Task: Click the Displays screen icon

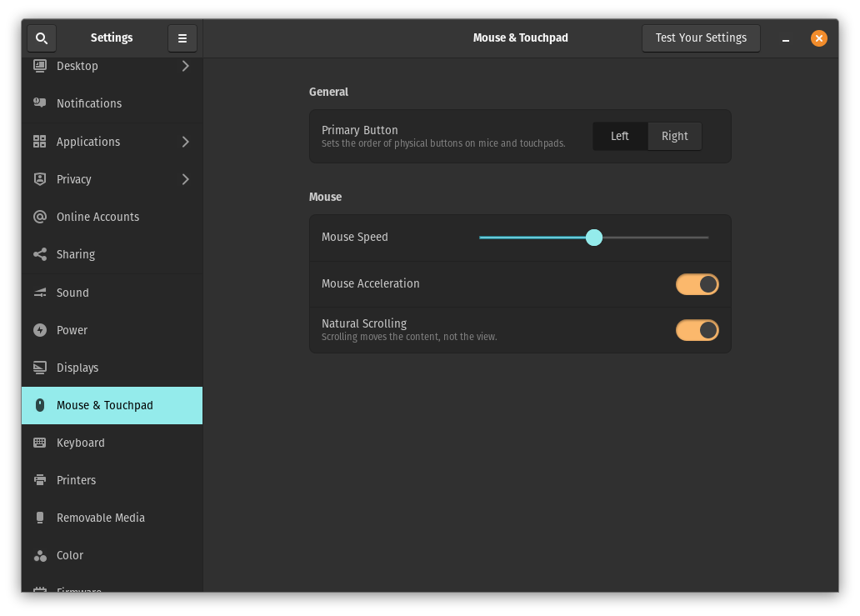Action: pyautogui.click(x=39, y=368)
